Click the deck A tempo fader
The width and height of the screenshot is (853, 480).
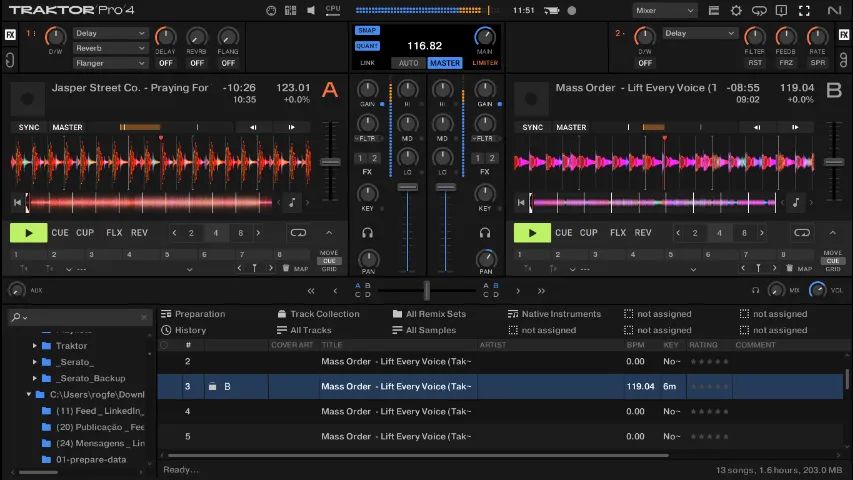point(330,162)
